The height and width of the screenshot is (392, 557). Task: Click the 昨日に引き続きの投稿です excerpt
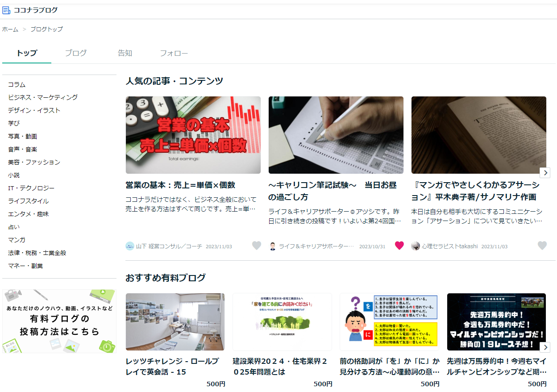[x=335, y=216]
